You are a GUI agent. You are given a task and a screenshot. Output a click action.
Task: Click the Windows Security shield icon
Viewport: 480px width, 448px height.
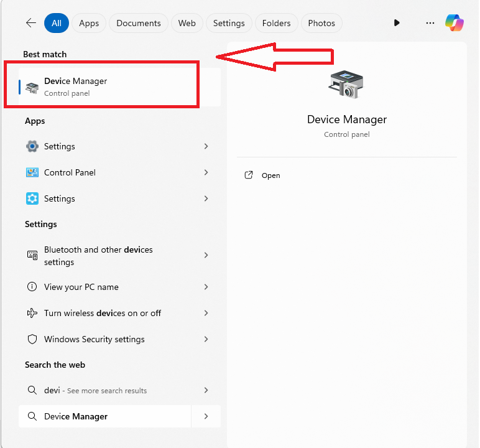[x=32, y=339]
